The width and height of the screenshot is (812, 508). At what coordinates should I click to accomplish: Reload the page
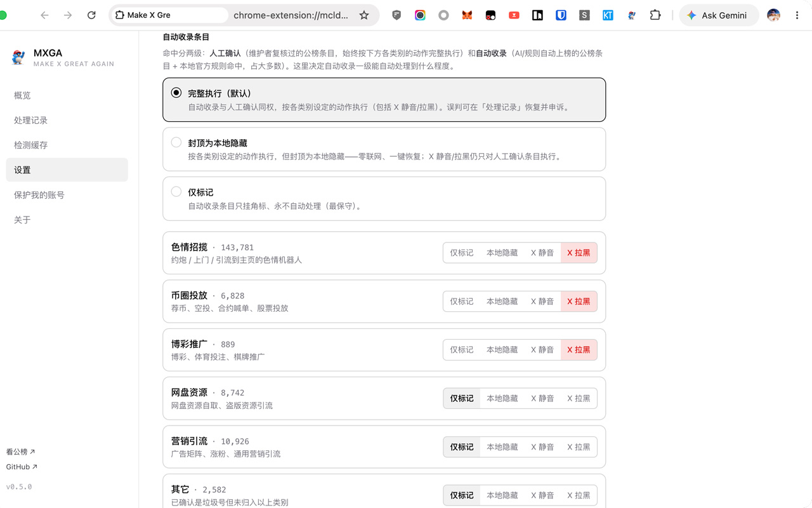[91, 15]
